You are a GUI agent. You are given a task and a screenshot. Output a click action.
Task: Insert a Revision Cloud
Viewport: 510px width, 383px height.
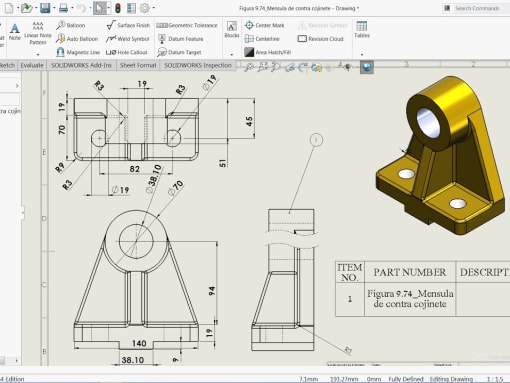click(x=320, y=39)
